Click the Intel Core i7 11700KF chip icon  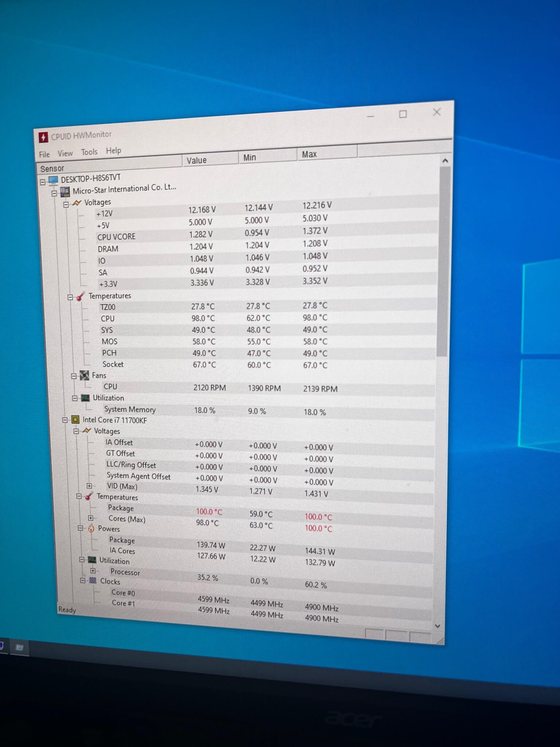point(75,420)
